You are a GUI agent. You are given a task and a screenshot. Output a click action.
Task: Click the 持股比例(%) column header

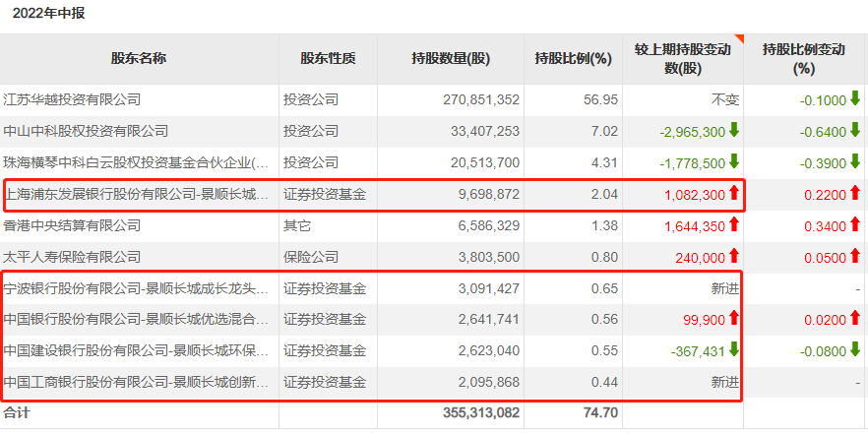point(574,59)
